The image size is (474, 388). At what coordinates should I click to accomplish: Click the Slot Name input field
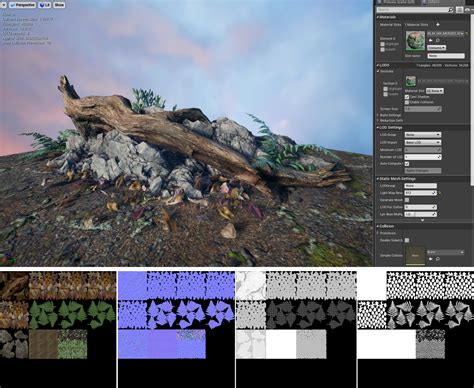tap(446, 56)
